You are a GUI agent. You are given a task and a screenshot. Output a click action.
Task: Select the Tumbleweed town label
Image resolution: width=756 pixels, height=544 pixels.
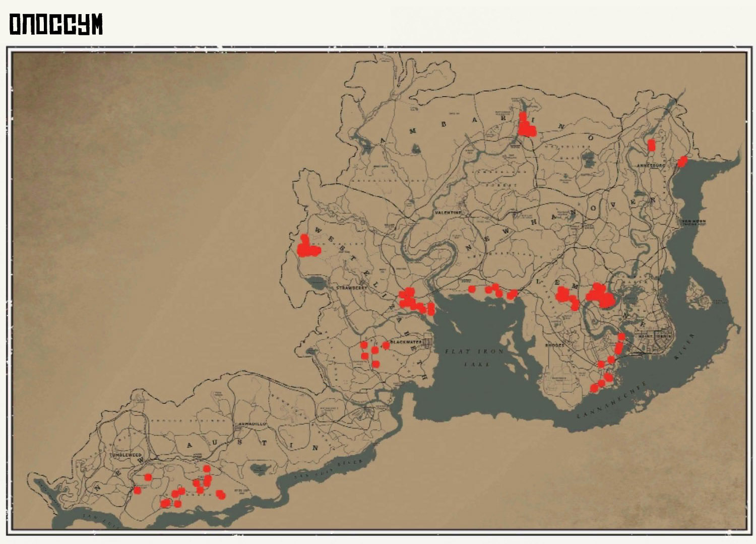(x=126, y=455)
